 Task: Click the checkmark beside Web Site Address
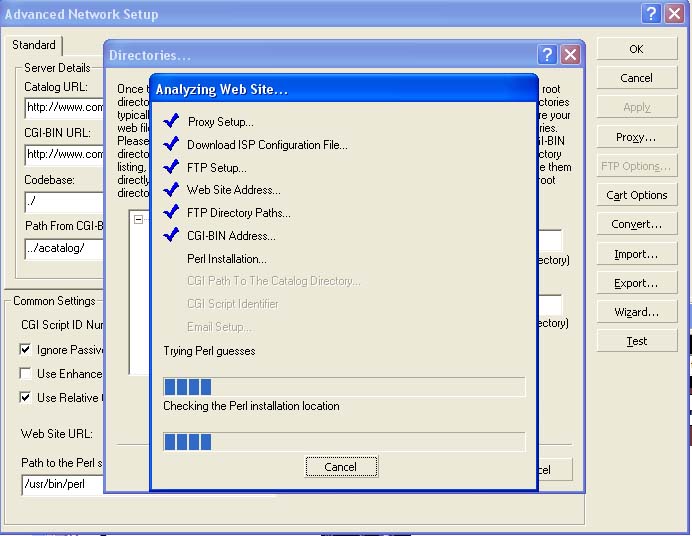click(x=170, y=190)
